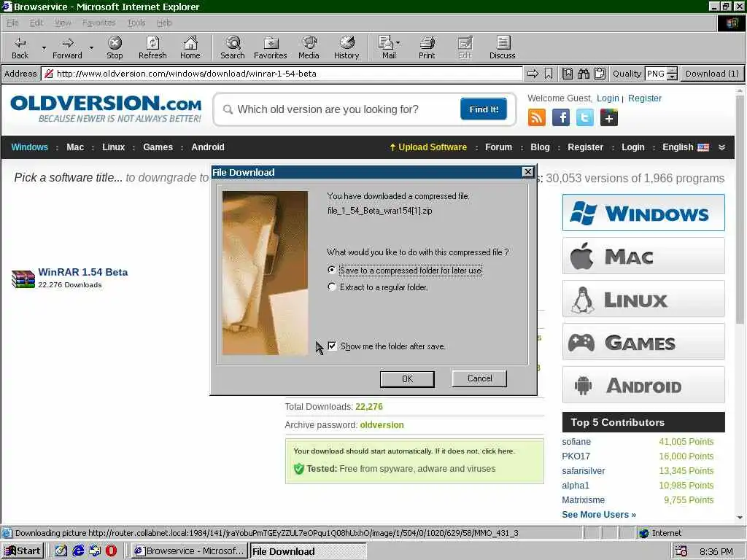Click the Find It! button

[x=484, y=109]
